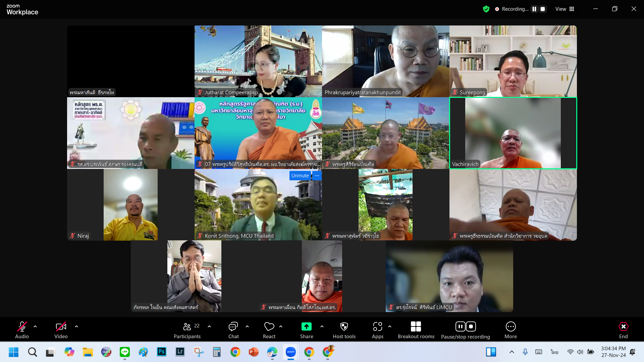644x362 pixels.
Task: Expand video settings chevron
Action: point(76,326)
